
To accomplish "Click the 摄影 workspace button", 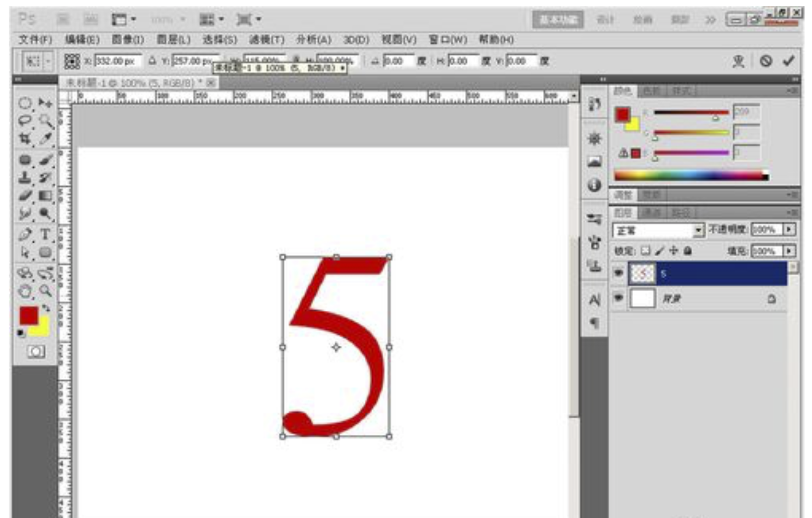I will [680, 20].
